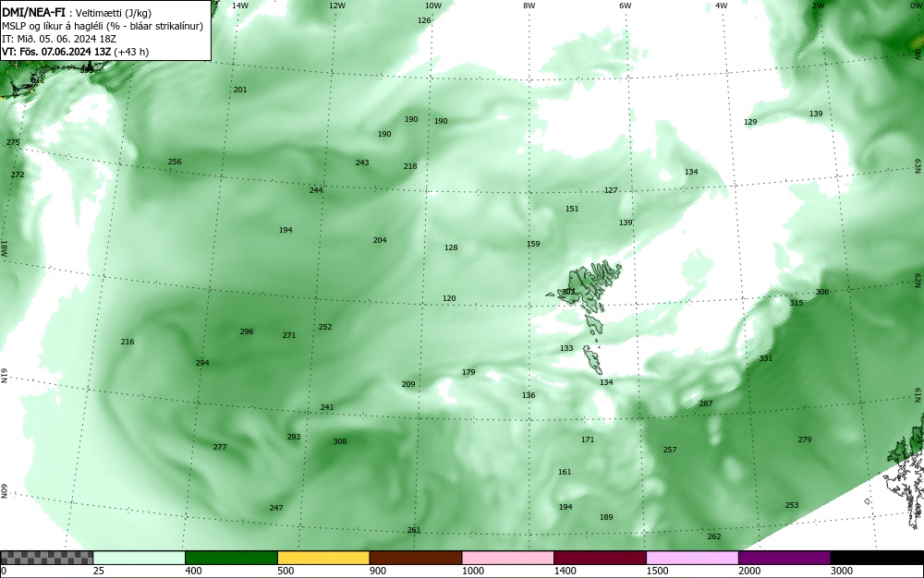
Task: Click the checkered gray 0–25 legend swatch
Action: [46, 558]
